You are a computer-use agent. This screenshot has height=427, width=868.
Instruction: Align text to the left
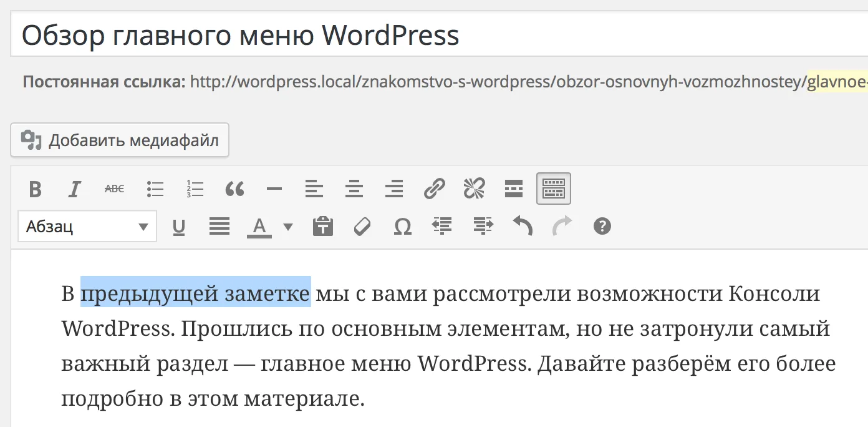pyautogui.click(x=314, y=189)
